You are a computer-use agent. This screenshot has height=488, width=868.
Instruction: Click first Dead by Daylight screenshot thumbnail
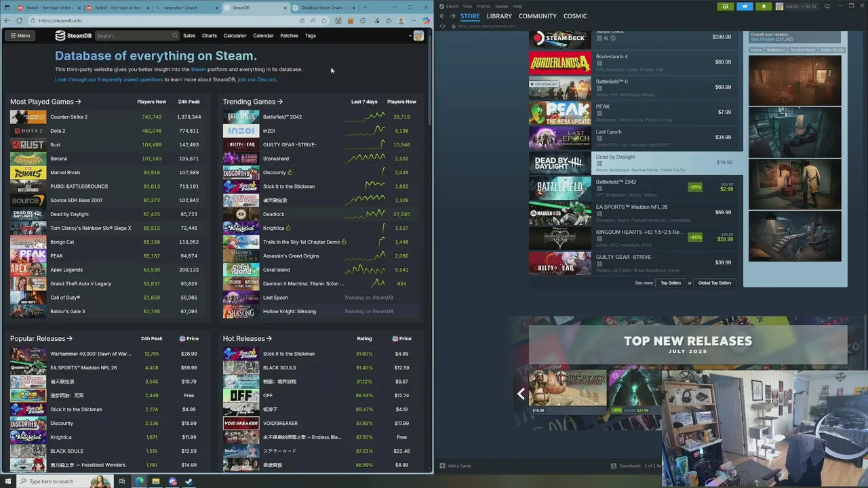[795, 80]
